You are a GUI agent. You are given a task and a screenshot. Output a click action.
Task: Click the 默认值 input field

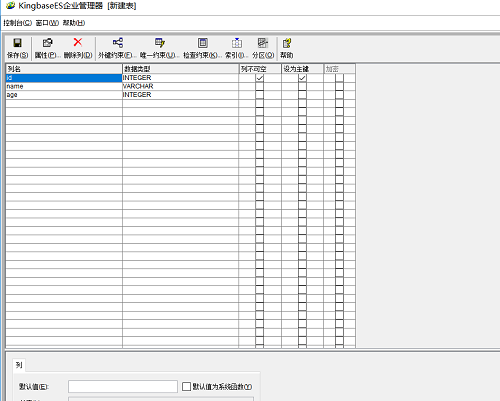click(x=123, y=387)
